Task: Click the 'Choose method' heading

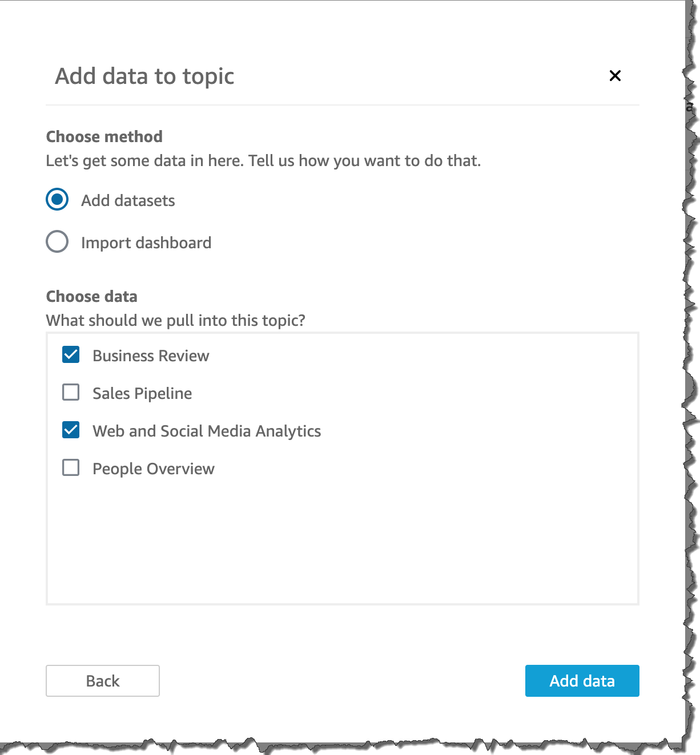Action: pos(104,137)
